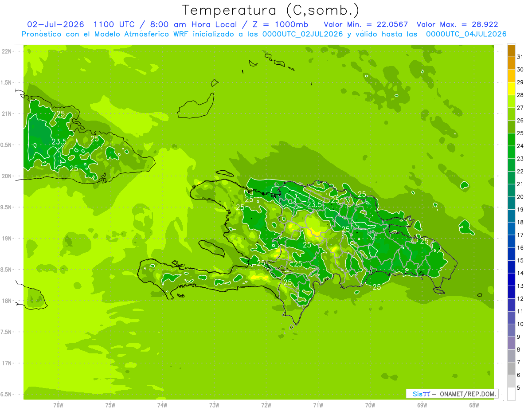This screenshot has width=532, height=411.
Task: Click the '28' value on the color scale
Action: coord(520,95)
